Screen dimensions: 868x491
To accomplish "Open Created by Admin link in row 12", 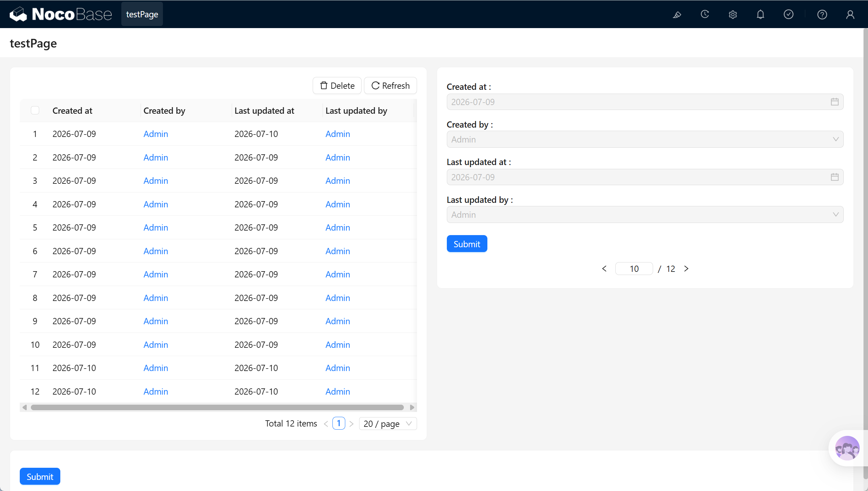I will pos(156,391).
